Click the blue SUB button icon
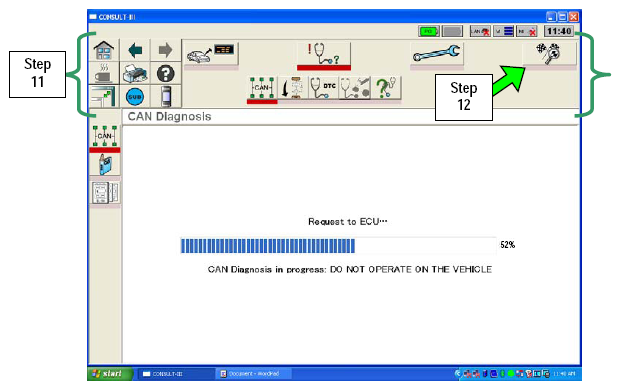The height and width of the screenshot is (390, 621). [135, 97]
